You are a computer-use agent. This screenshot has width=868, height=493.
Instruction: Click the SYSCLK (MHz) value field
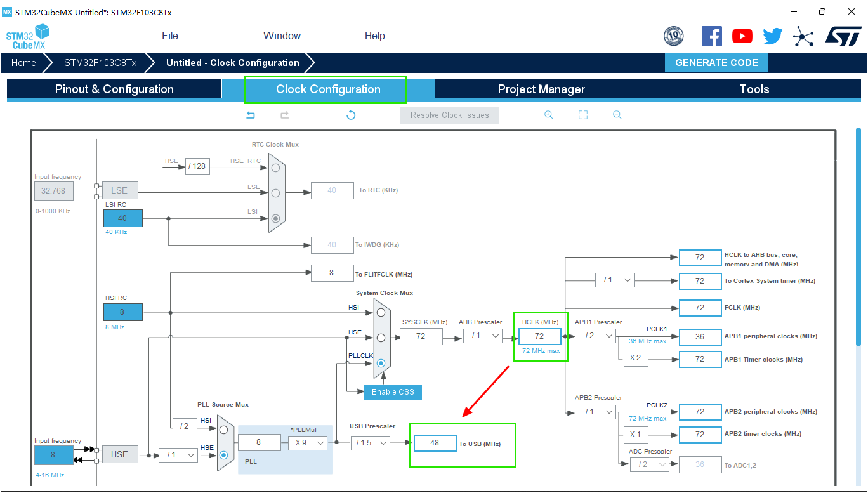pyautogui.click(x=421, y=336)
